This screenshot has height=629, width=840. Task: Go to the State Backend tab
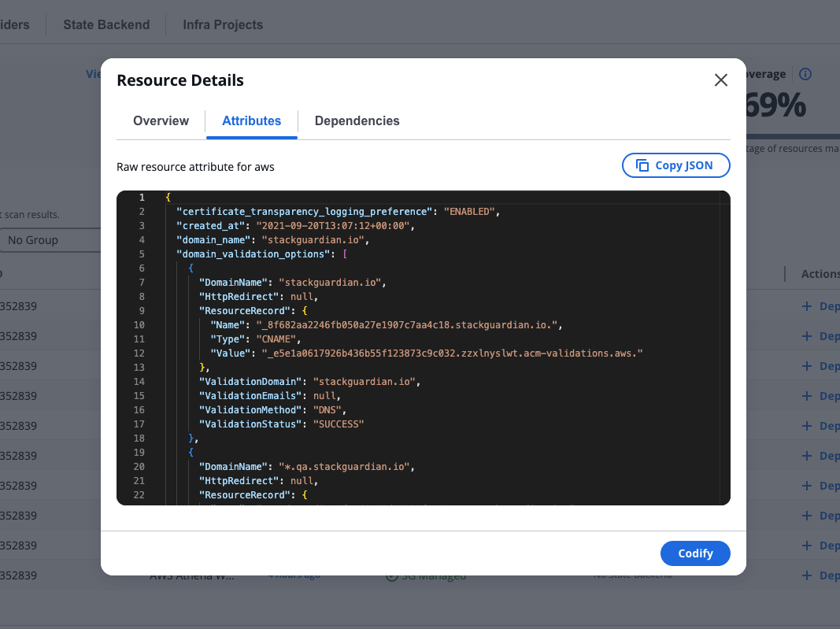(x=106, y=24)
